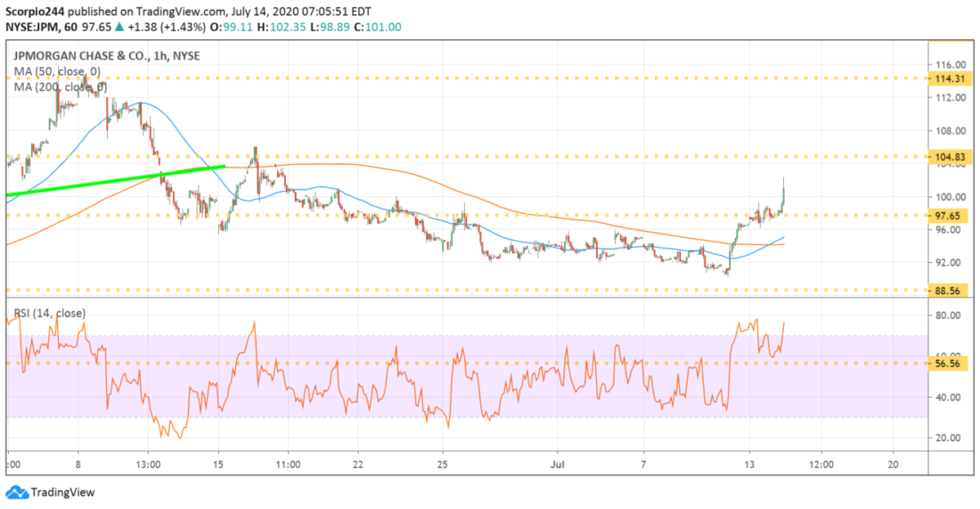This screenshot has width=980, height=509.
Task: Click the 116.00 tick on price axis
Action: coord(950,64)
